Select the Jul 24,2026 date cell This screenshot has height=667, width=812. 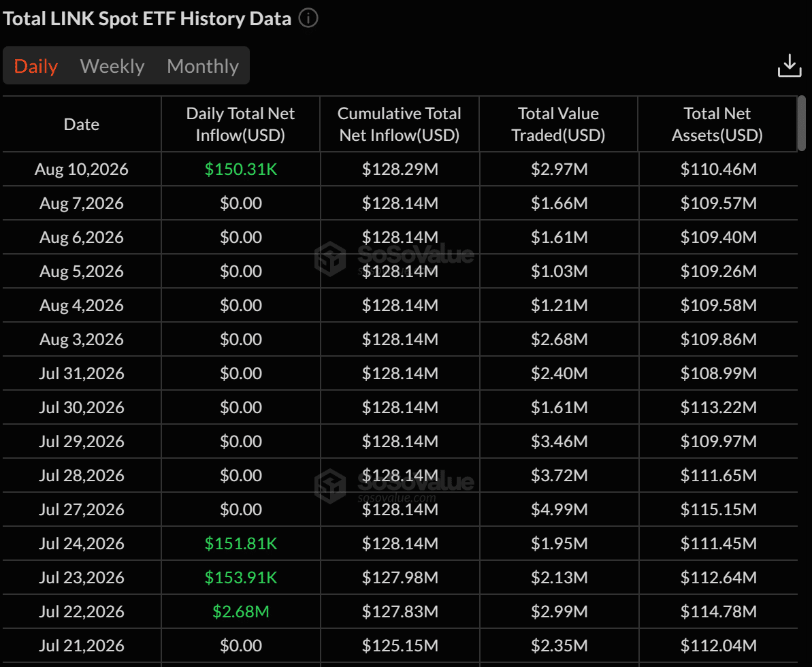click(x=82, y=544)
